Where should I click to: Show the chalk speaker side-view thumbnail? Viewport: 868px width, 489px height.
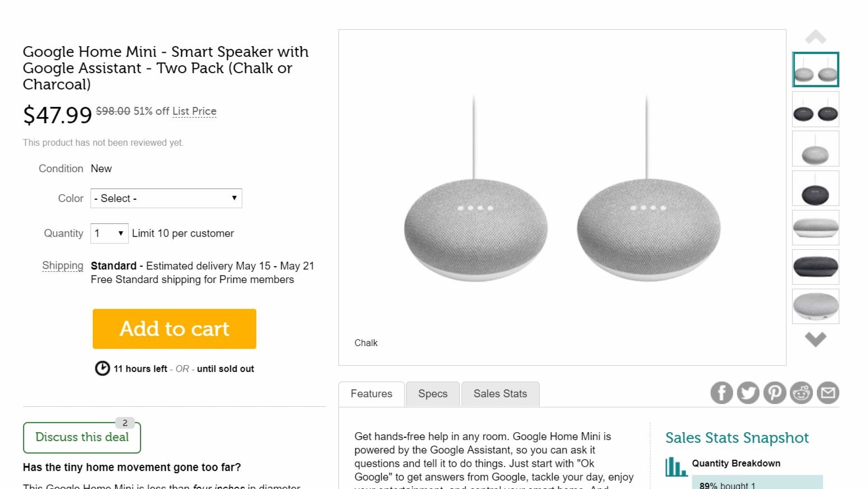[815, 228]
